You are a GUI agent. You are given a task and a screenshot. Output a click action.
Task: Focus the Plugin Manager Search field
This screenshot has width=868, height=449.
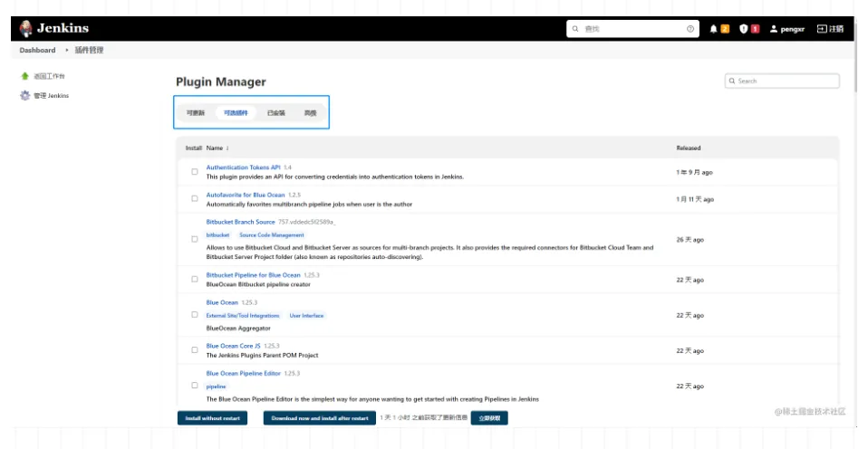tap(782, 81)
